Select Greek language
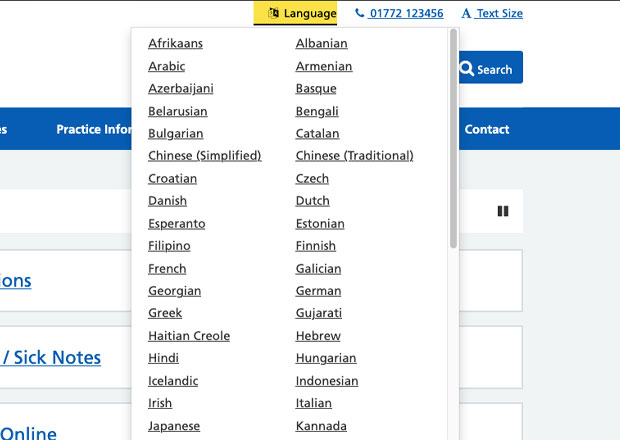Image resolution: width=620 pixels, height=440 pixels. coord(165,313)
